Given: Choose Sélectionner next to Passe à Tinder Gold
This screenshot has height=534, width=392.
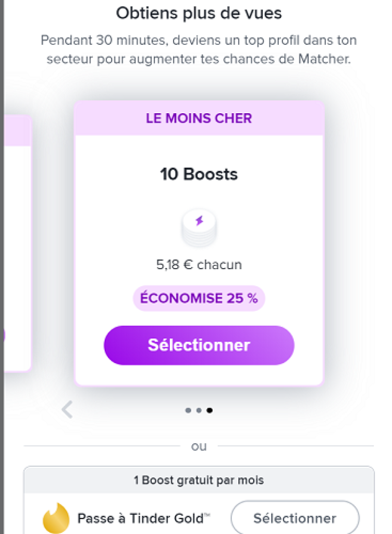Looking at the screenshot, I should 295,518.
